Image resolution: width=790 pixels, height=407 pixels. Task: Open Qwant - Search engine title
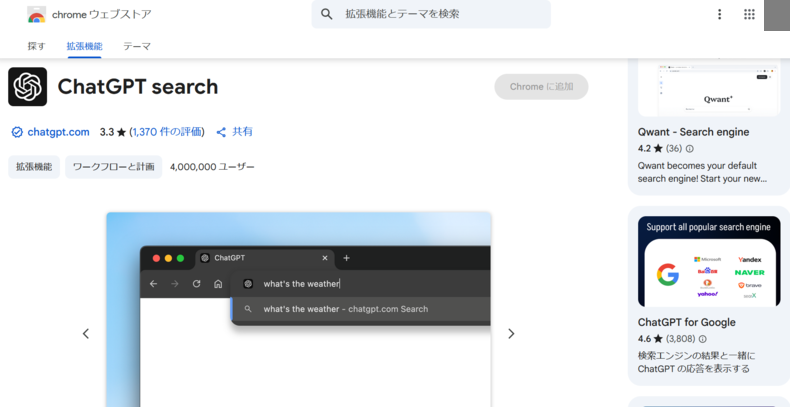[693, 132]
